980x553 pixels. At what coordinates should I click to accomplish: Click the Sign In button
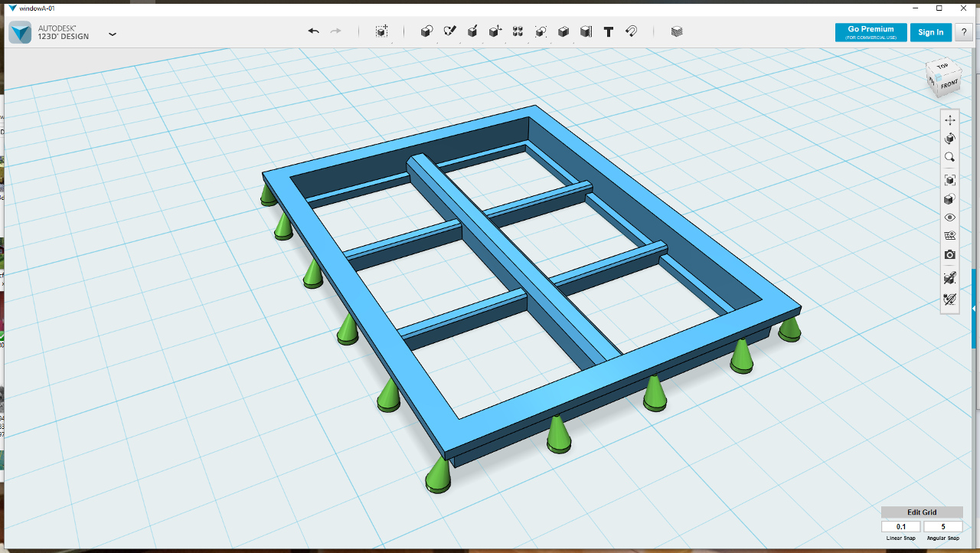(931, 32)
